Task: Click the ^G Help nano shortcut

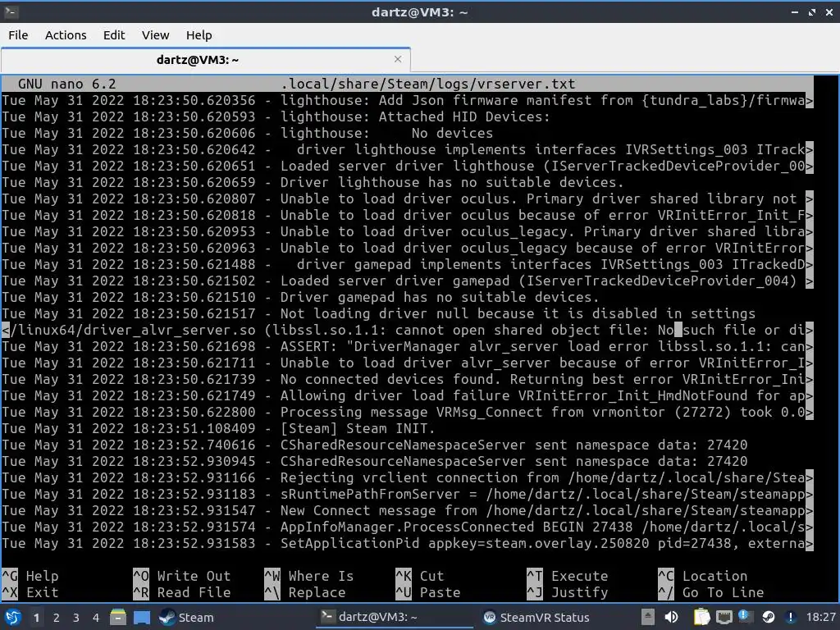Action: (30, 576)
